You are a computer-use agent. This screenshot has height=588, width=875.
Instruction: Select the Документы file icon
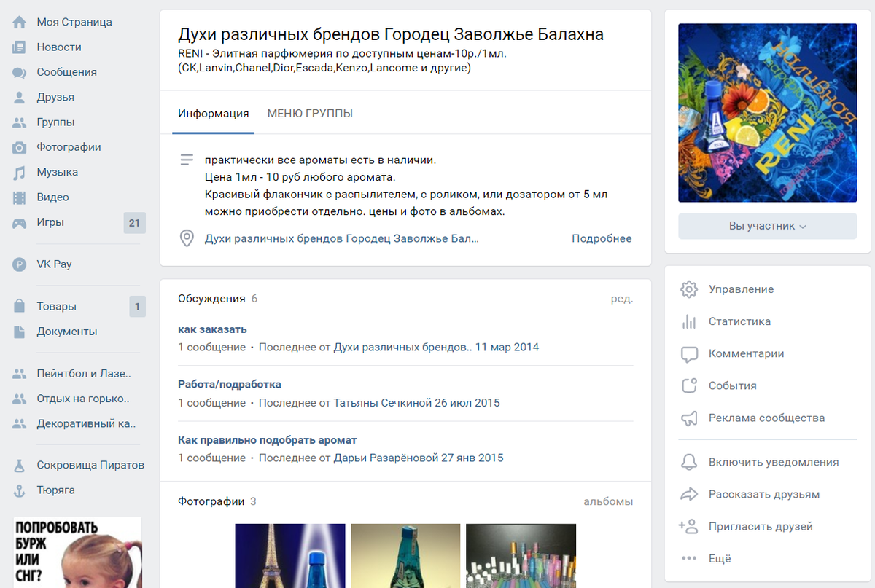(x=20, y=332)
